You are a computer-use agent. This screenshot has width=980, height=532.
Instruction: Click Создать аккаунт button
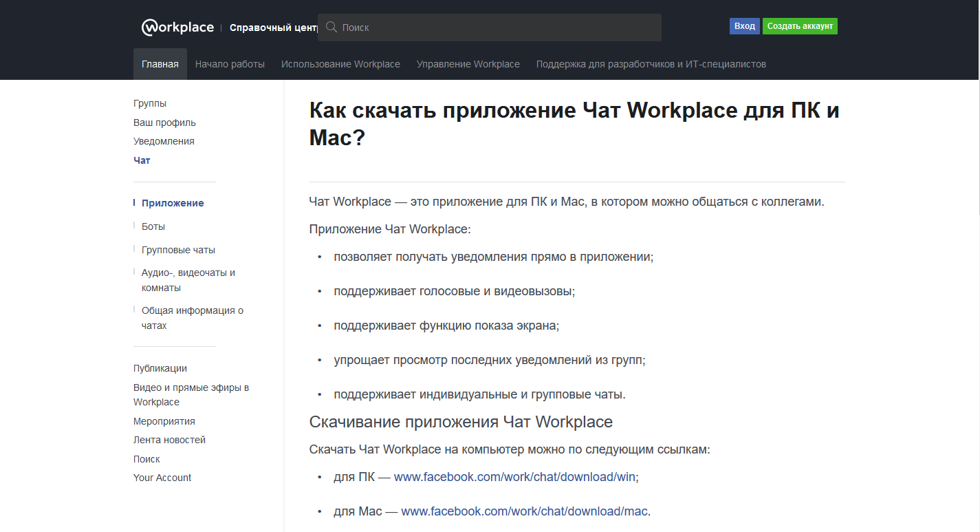pos(800,26)
